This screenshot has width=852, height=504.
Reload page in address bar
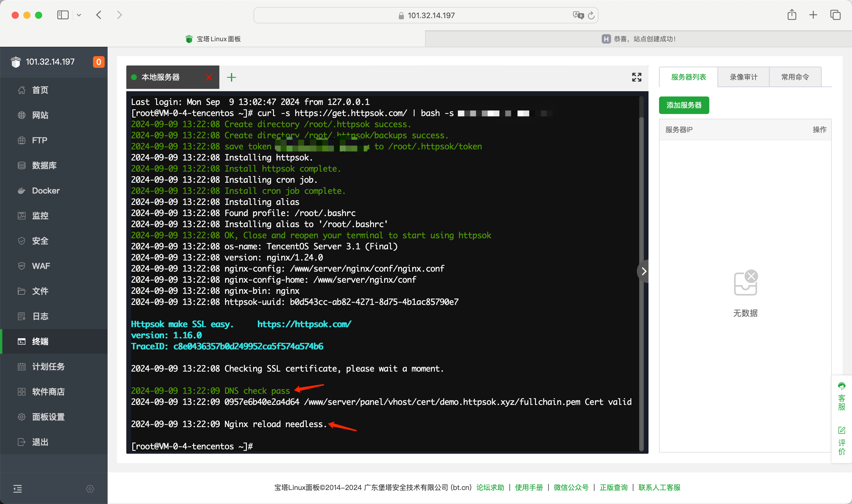(591, 15)
